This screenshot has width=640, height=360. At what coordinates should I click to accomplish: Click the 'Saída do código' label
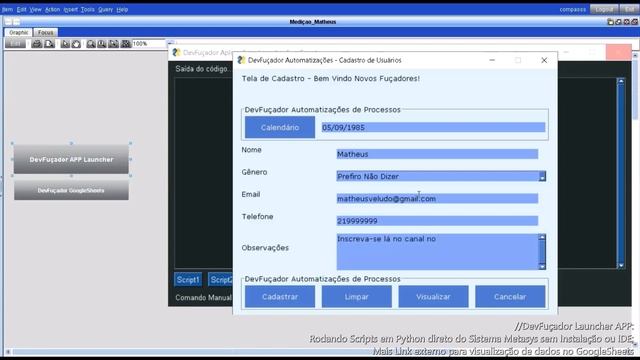pos(202,69)
